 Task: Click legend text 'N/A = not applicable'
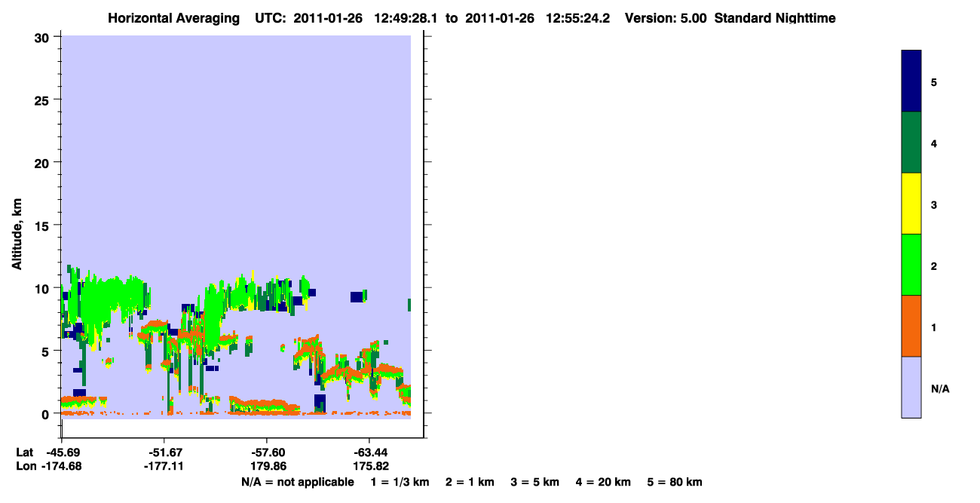point(297,482)
